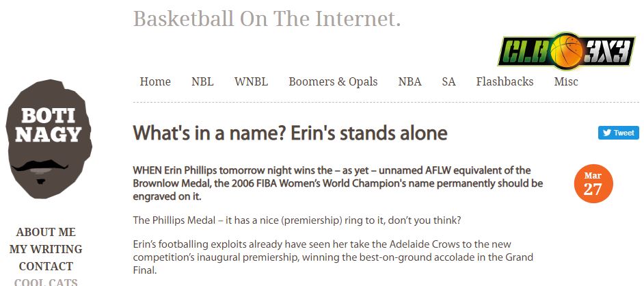Select Boomers & Opals in navigation
The width and height of the screenshot is (644, 286).
[x=333, y=81]
